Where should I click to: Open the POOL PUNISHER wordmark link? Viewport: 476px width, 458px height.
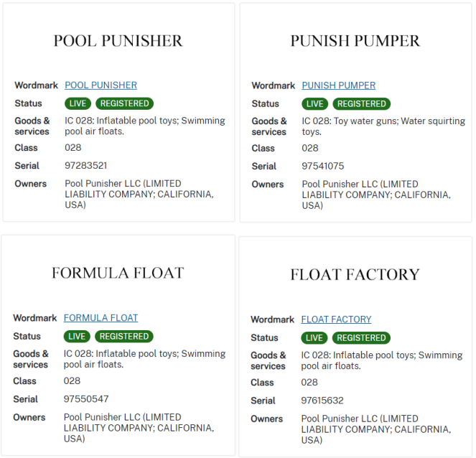[101, 85]
